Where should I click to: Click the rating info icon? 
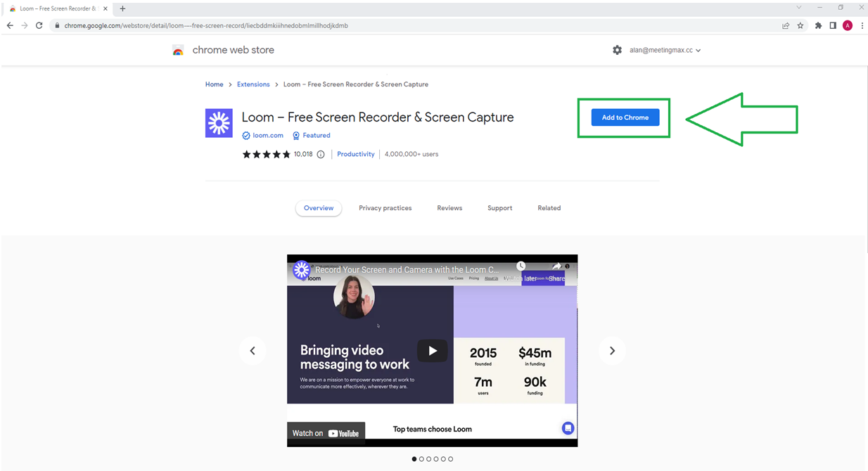point(321,155)
